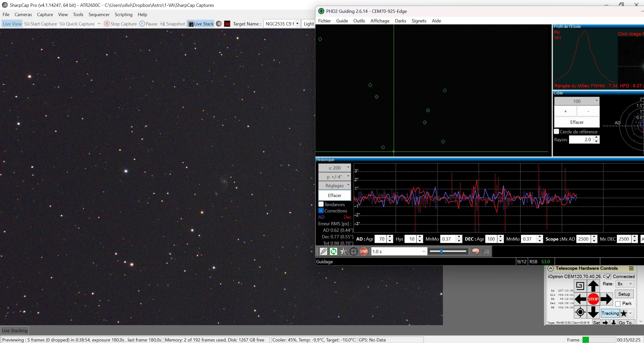
Task: Open SharpCap File menu
Action: point(6,14)
